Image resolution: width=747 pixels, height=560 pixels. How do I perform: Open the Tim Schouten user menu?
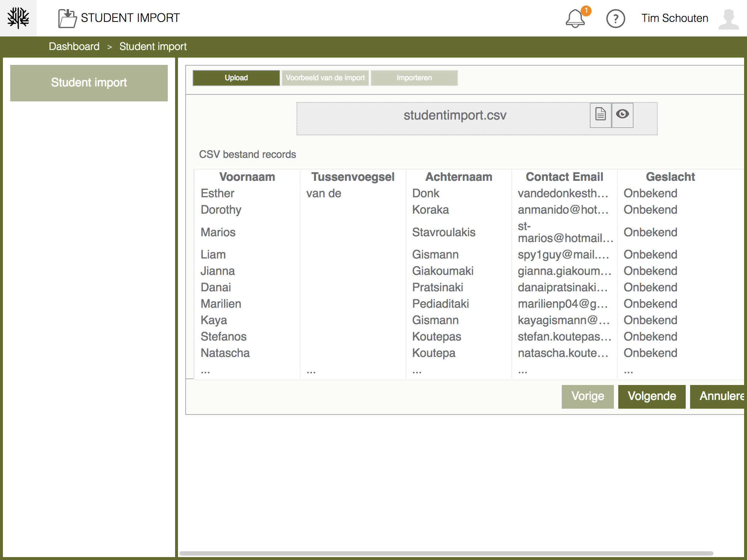click(x=674, y=18)
